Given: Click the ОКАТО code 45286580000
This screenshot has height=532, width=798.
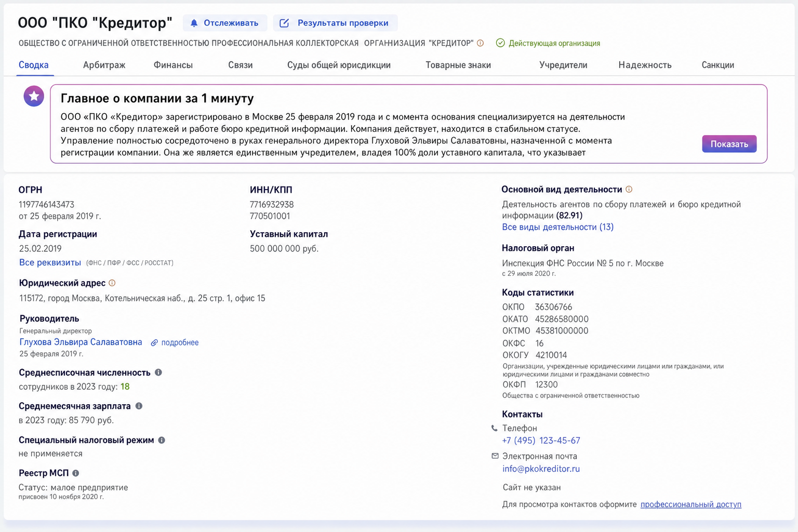Looking at the screenshot, I should (x=562, y=319).
